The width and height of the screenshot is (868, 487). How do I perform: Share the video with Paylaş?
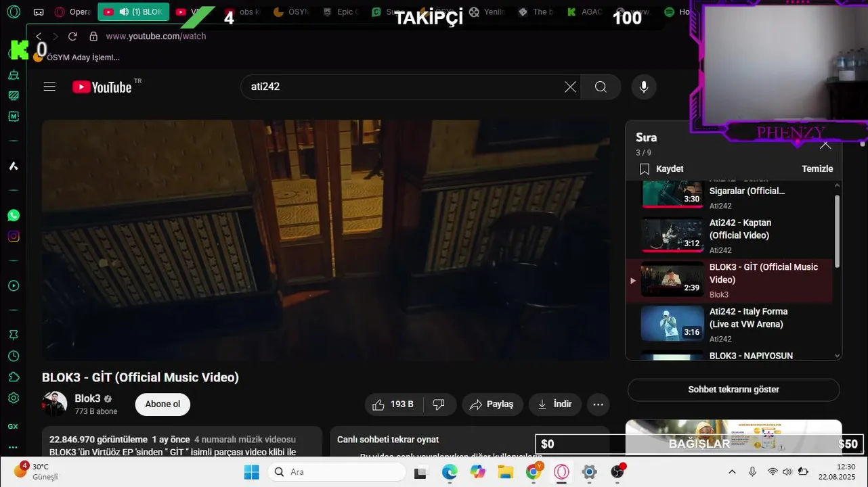(x=492, y=404)
